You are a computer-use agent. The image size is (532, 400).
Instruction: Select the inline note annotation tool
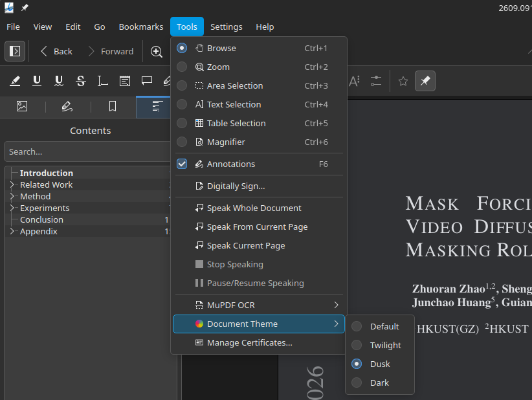click(124, 81)
